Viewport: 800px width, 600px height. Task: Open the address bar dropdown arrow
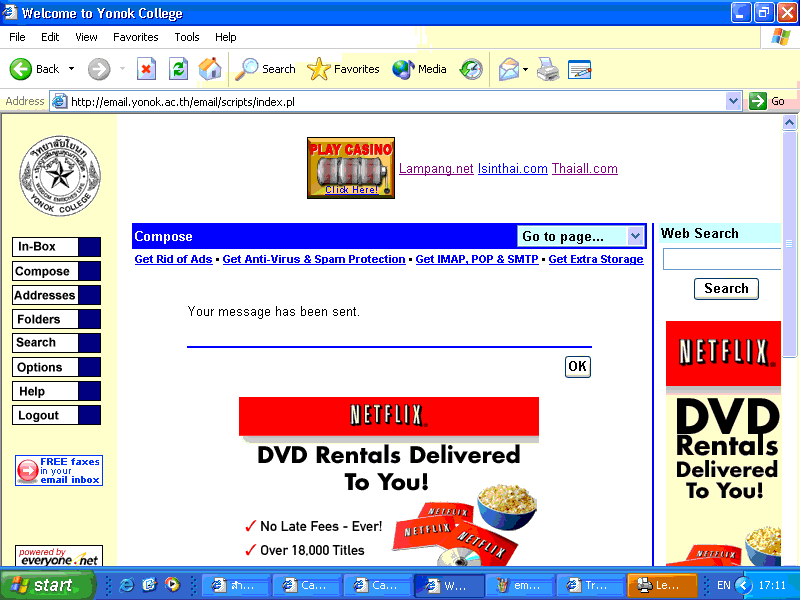point(732,101)
